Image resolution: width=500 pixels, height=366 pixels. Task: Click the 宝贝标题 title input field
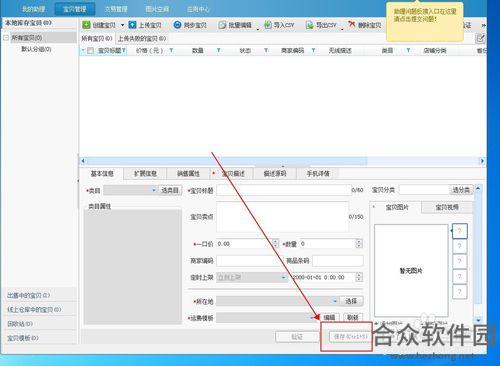[x=284, y=190]
